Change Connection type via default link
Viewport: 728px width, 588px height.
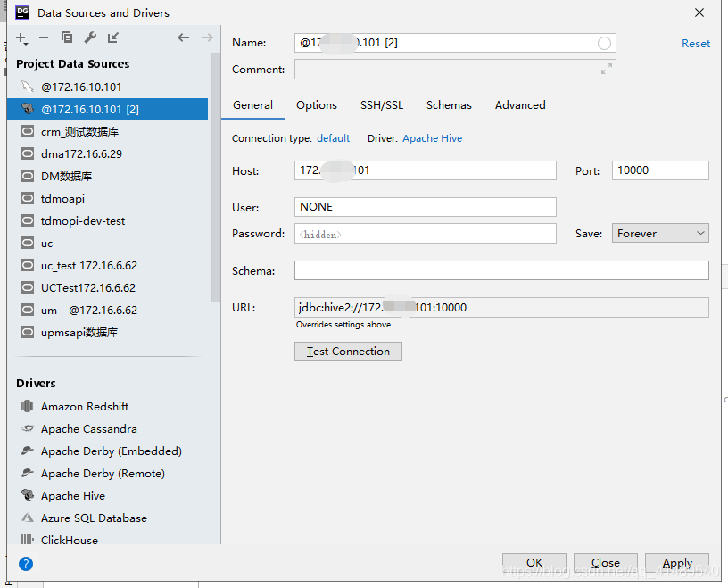pyautogui.click(x=333, y=138)
